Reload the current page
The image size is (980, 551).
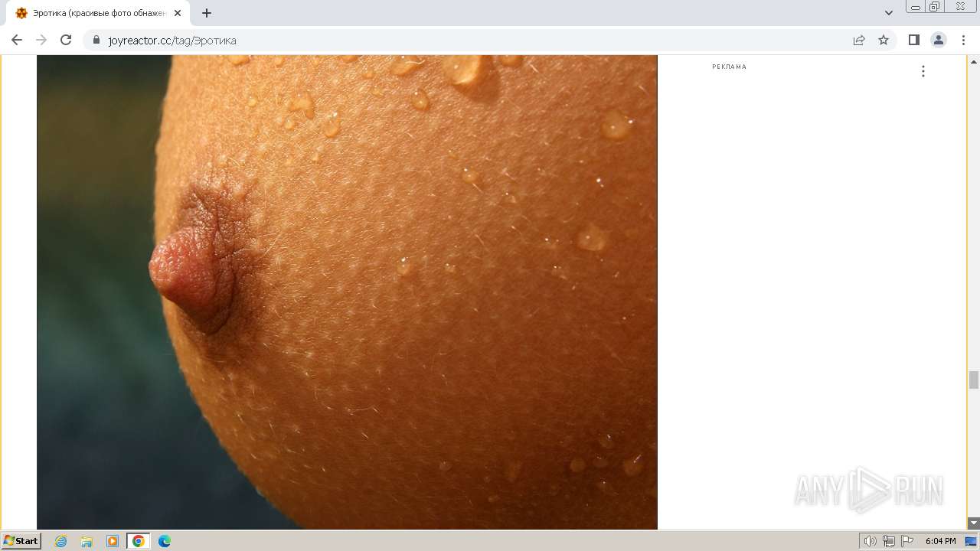coord(66,40)
